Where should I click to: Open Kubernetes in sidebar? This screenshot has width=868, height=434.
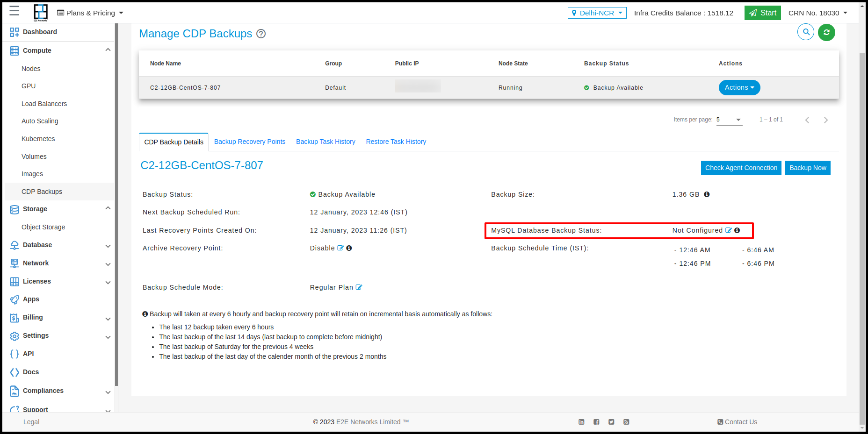click(x=38, y=139)
